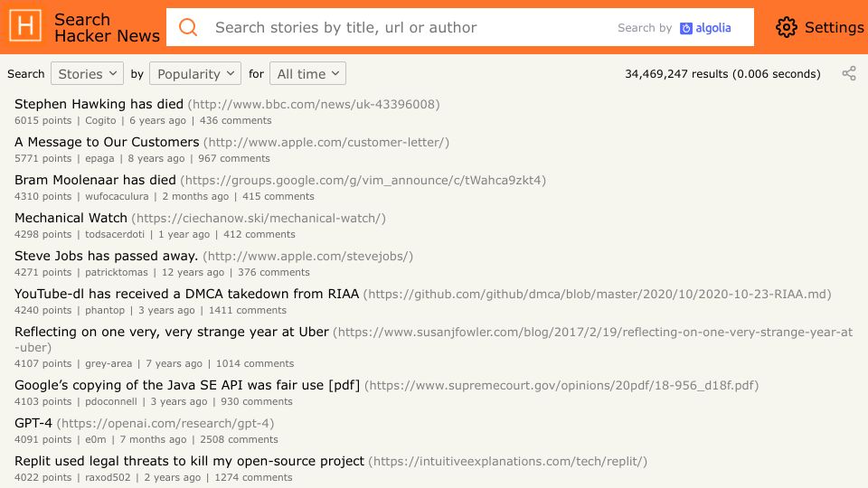Click the 2 months ago timestamp

coord(195,196)
